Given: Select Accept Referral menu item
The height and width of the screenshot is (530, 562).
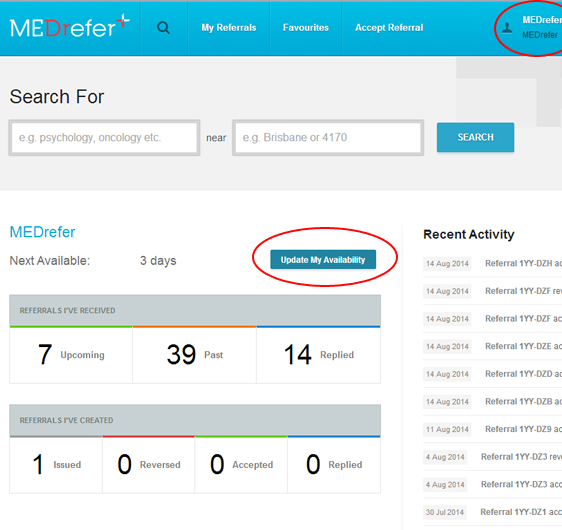Looking at the screenshot, I should [x=389, y=28].
